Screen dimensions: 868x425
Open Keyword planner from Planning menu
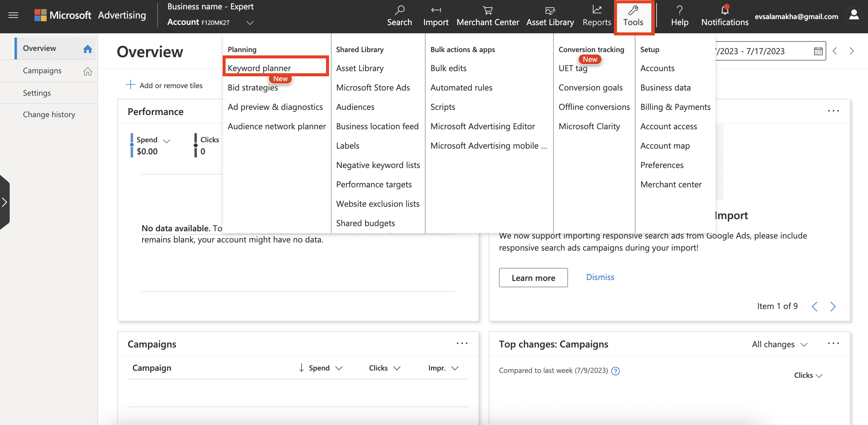(x=259, y=68)
